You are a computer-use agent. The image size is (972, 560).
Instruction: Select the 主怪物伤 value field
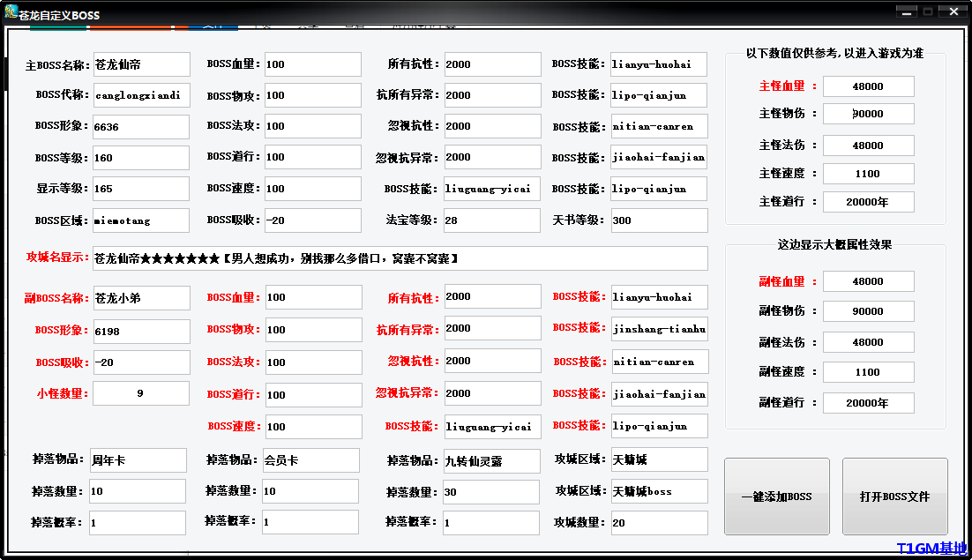[x=869, y=114]
